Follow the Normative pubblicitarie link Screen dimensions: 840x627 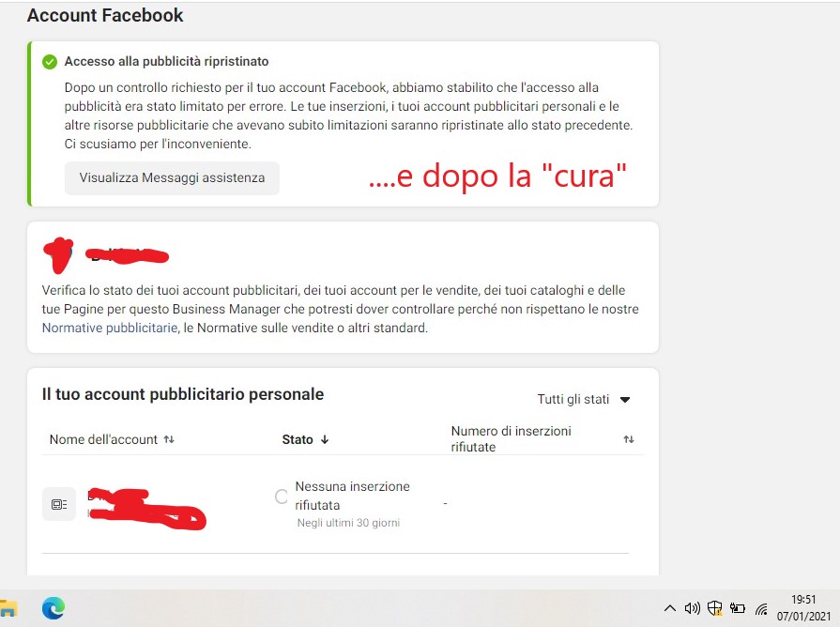click(x=110, y=328)
